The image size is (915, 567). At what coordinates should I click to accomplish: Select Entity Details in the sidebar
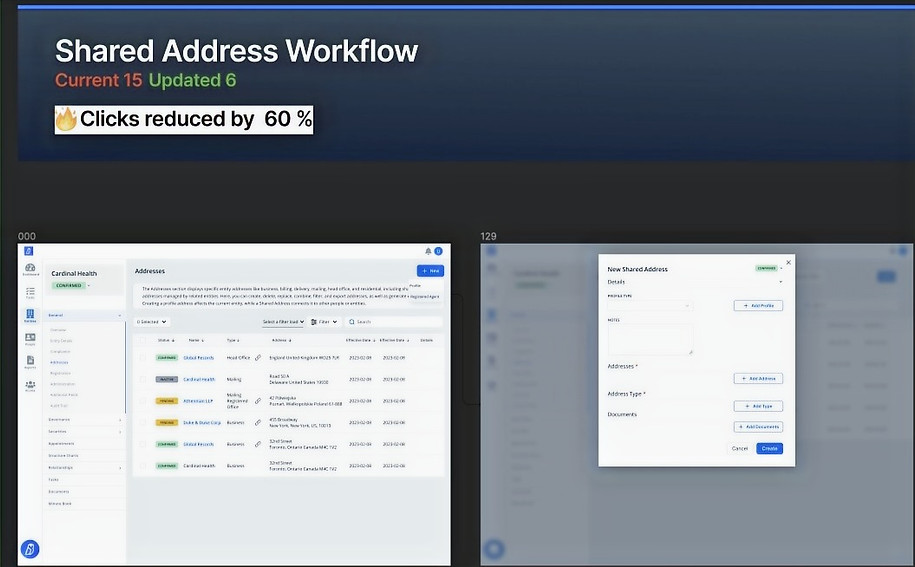[61, 341]
